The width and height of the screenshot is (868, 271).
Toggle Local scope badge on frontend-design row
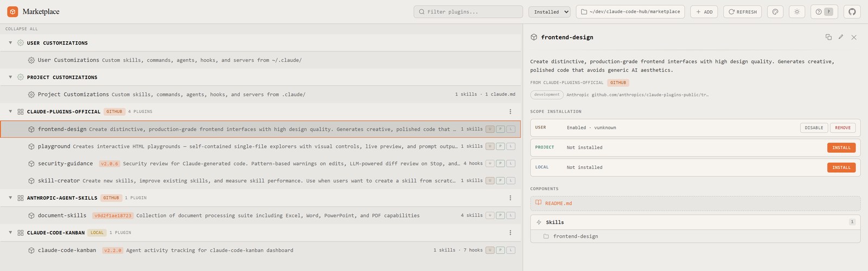[x=510, y=129]
